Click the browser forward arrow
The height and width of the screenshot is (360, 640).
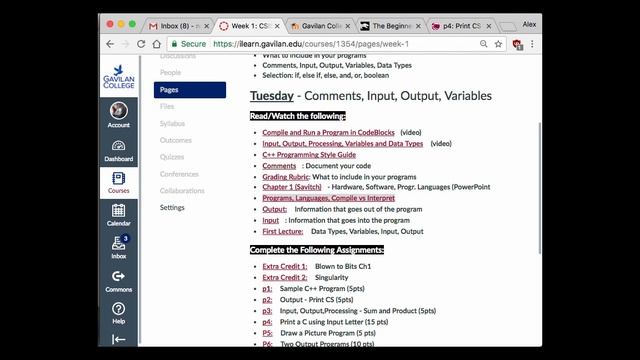(125, 44)
